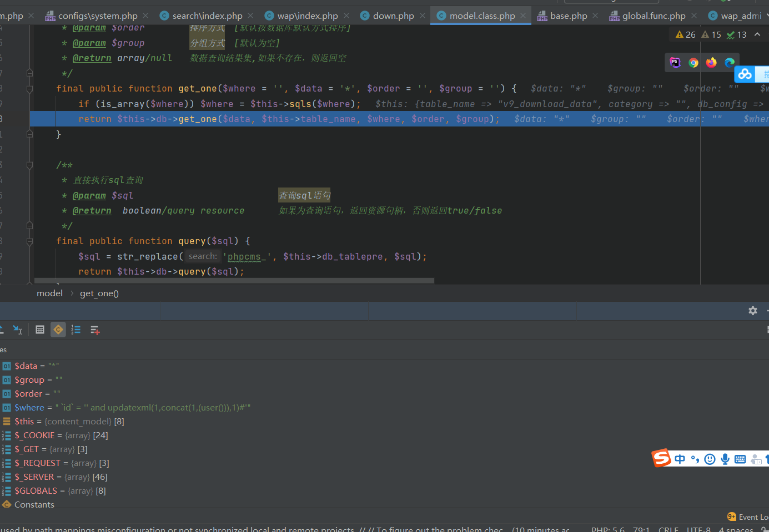Change PHP: 5.6 language level
Viewport: 769px width, 532px height.
608,530
